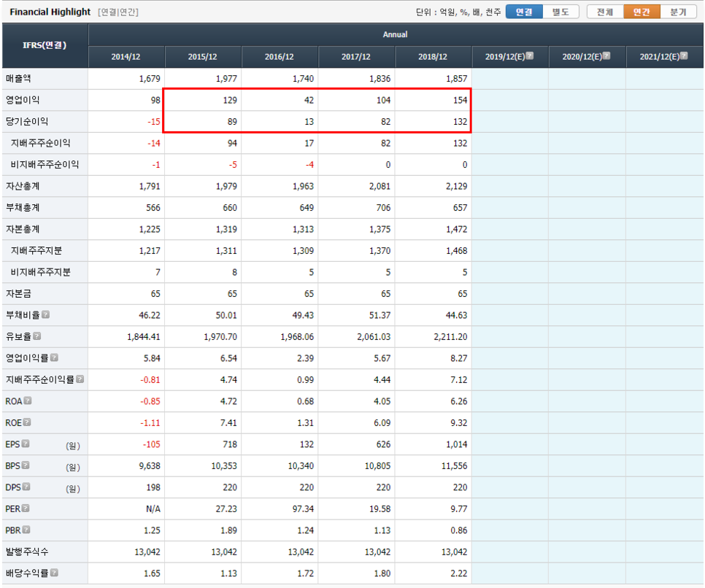Screen dimensions: 705x588
Task: Click the help icon on 2021/12(E) header
Action: coord(684,55)
